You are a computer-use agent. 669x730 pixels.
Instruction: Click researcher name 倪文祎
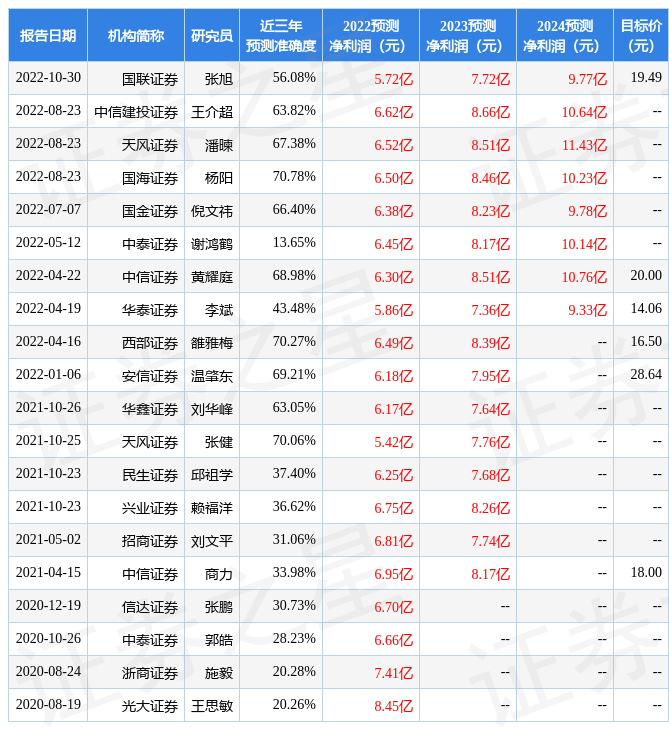212,211
